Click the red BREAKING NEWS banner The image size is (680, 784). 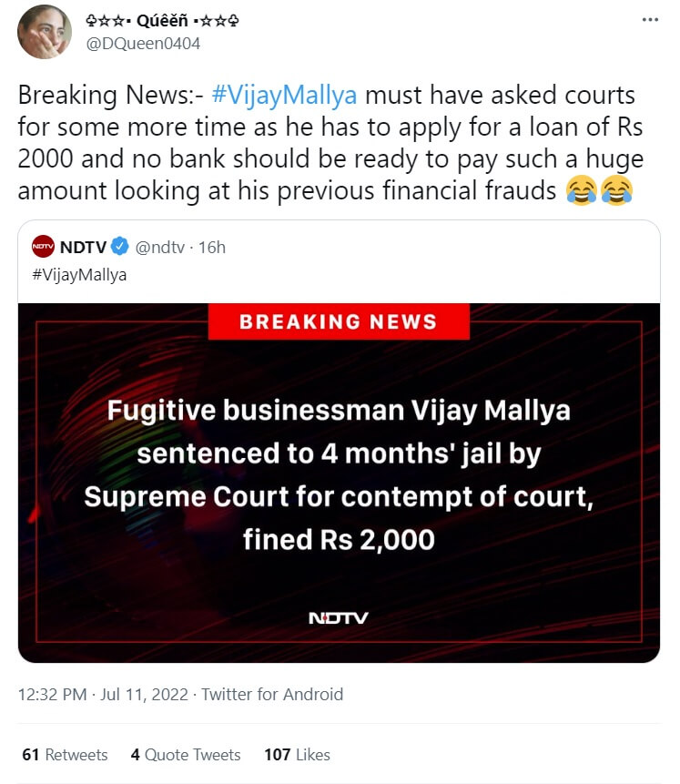(x=339, y=321)
